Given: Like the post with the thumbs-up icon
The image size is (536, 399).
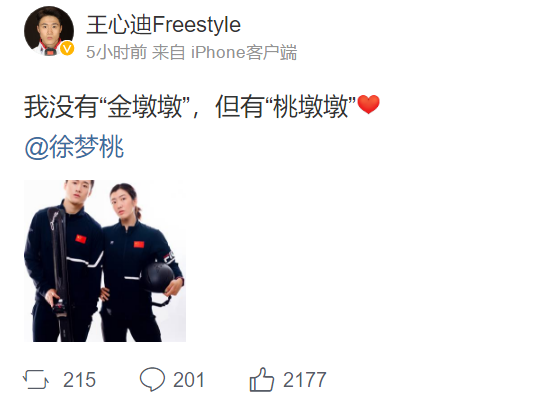Looking at the screenshot, I should pos(262,379).
